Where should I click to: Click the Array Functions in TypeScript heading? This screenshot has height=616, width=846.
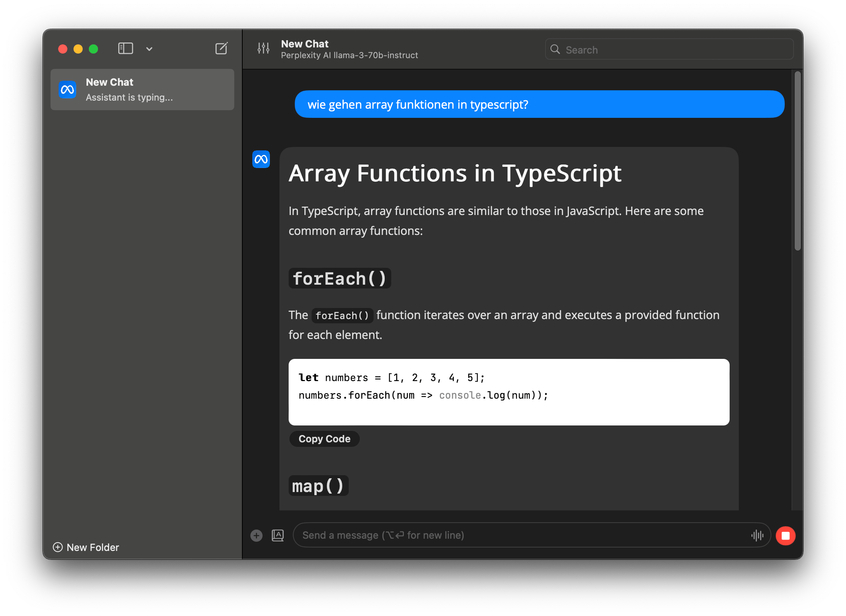[455, 173]
